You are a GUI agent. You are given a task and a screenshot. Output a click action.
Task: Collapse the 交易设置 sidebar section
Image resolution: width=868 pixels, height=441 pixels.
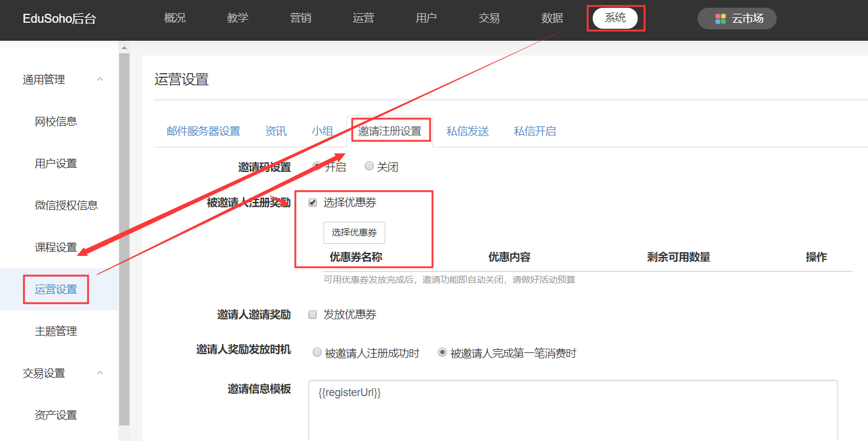[100, 373]
